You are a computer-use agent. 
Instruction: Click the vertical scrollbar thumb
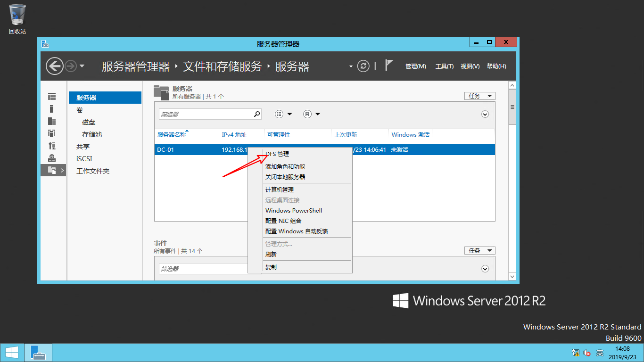coord(512,107)
